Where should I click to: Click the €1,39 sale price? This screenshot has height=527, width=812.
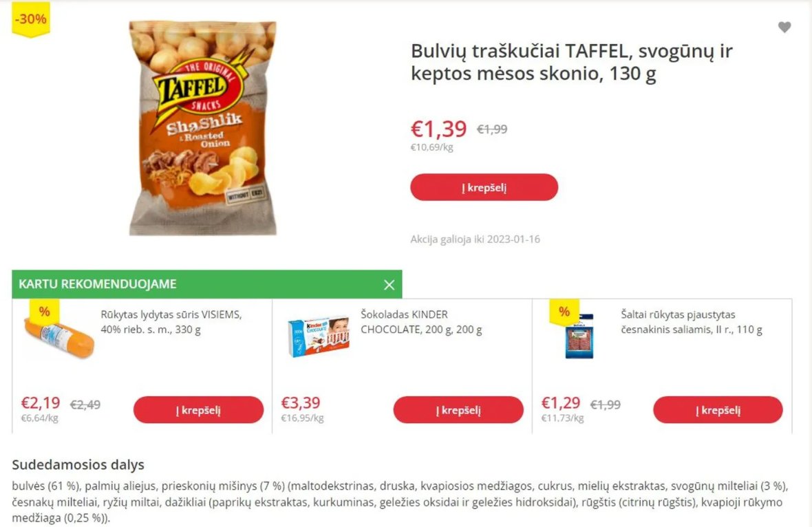coord(438,129)
